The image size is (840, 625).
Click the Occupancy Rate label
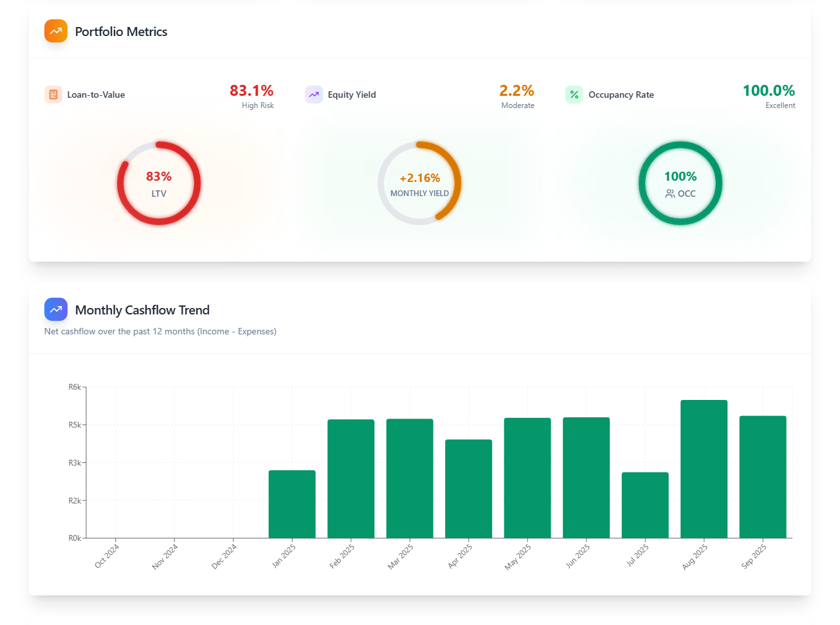pyautogui.click(x=621, y=95)
